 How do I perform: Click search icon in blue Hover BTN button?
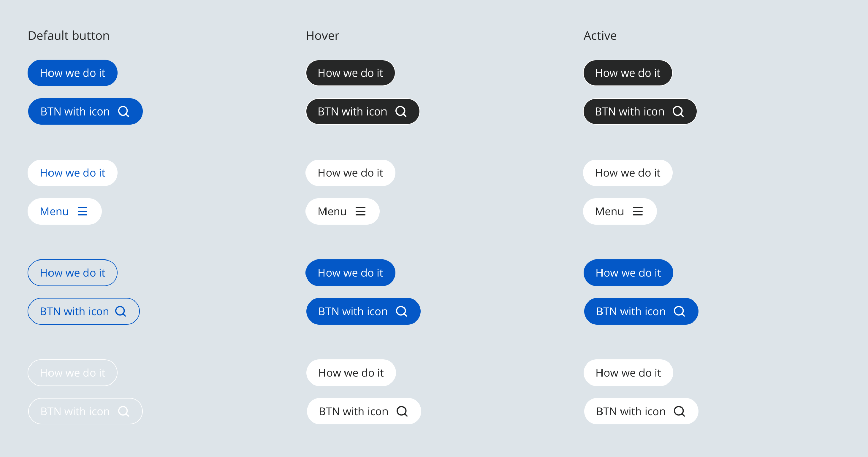pos(401,311)
